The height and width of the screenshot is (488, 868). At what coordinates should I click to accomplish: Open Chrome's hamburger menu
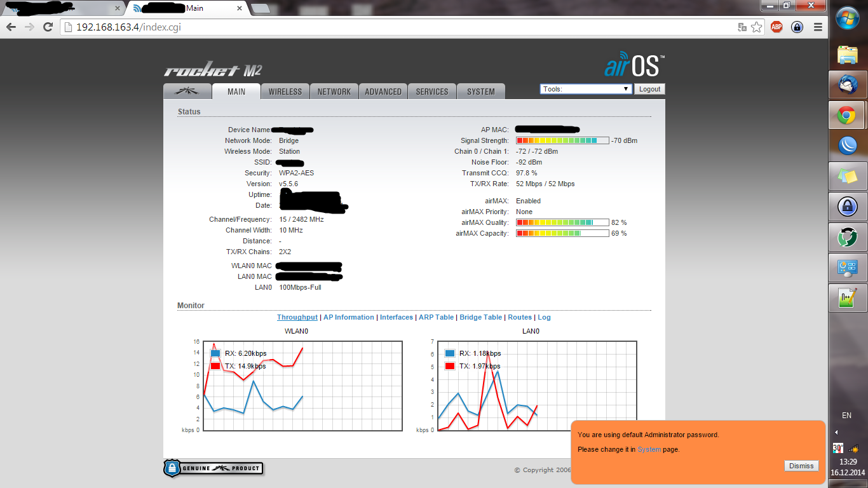tap(818, 27)
